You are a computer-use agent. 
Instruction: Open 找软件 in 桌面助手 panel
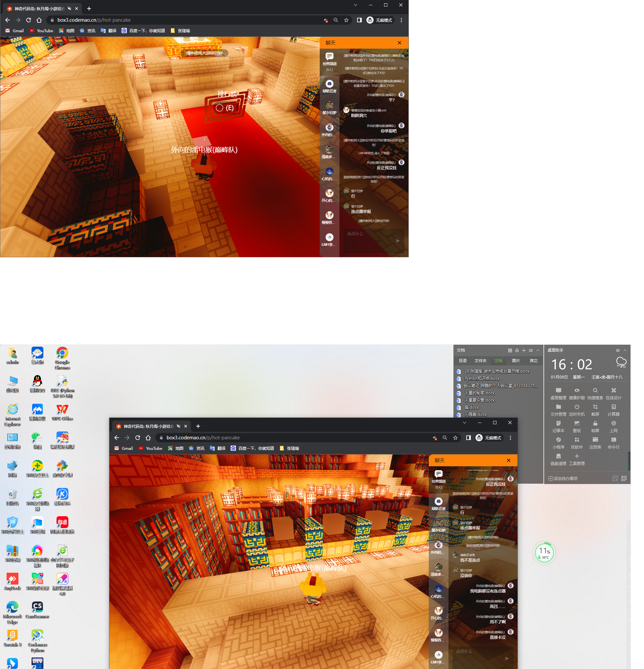tap(577, 443)
